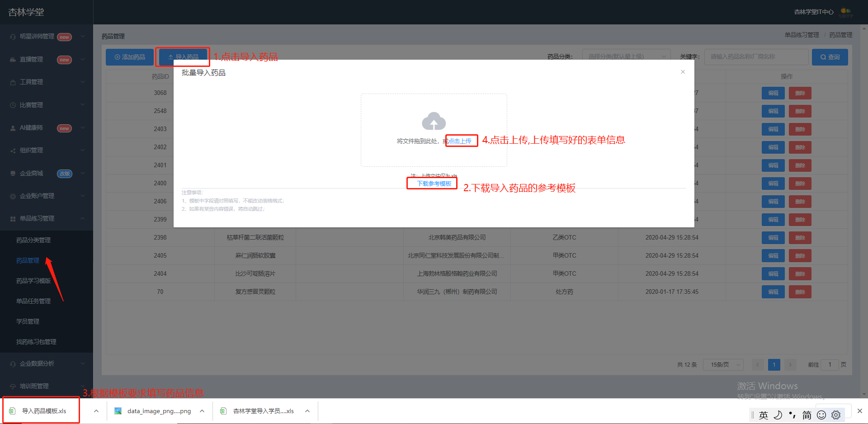
Task: Click the 添加药品 button
Action: pyautogui.click(x=130, y=57)
